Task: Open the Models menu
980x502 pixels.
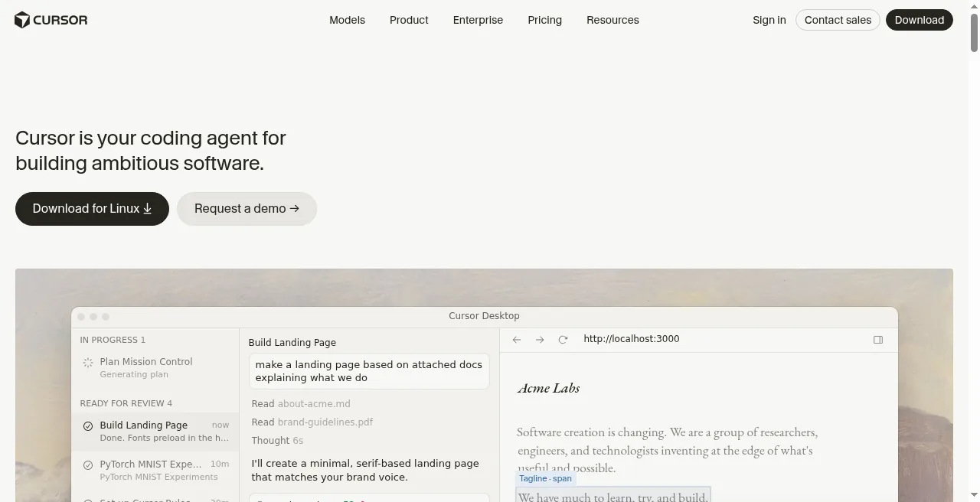Action: coord(347,20)
